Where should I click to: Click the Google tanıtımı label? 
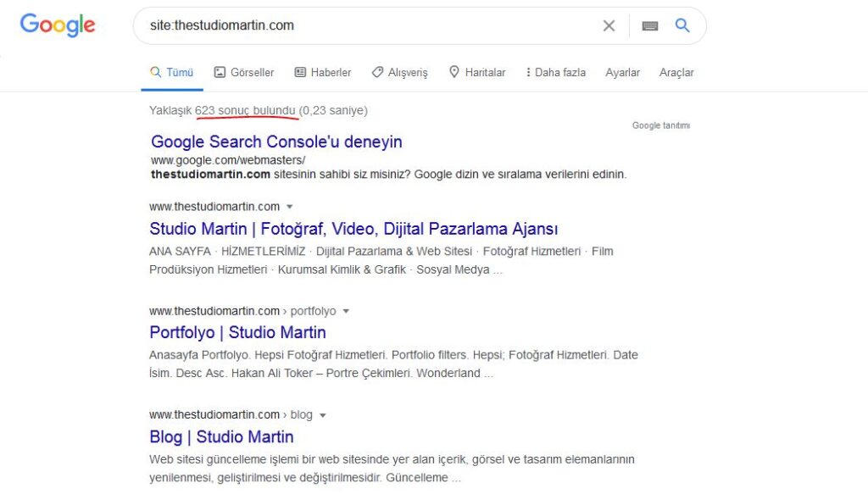661,125
